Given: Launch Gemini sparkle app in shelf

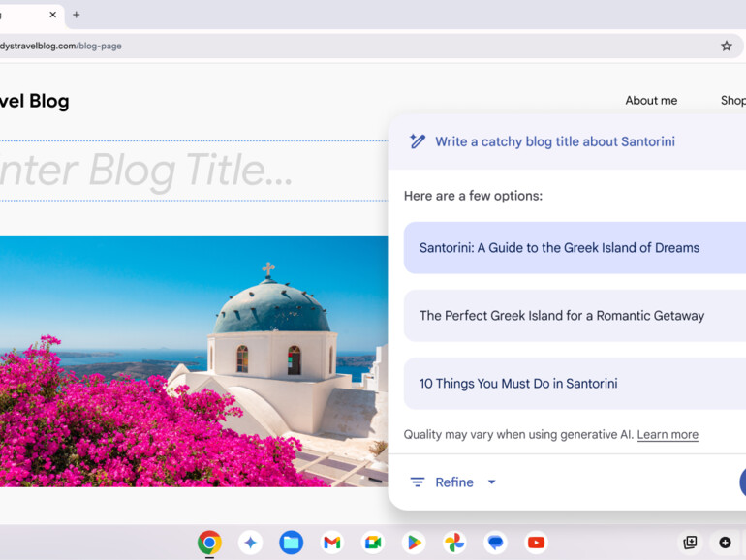Looking at the screenshot, I should (x=250, y=543).
